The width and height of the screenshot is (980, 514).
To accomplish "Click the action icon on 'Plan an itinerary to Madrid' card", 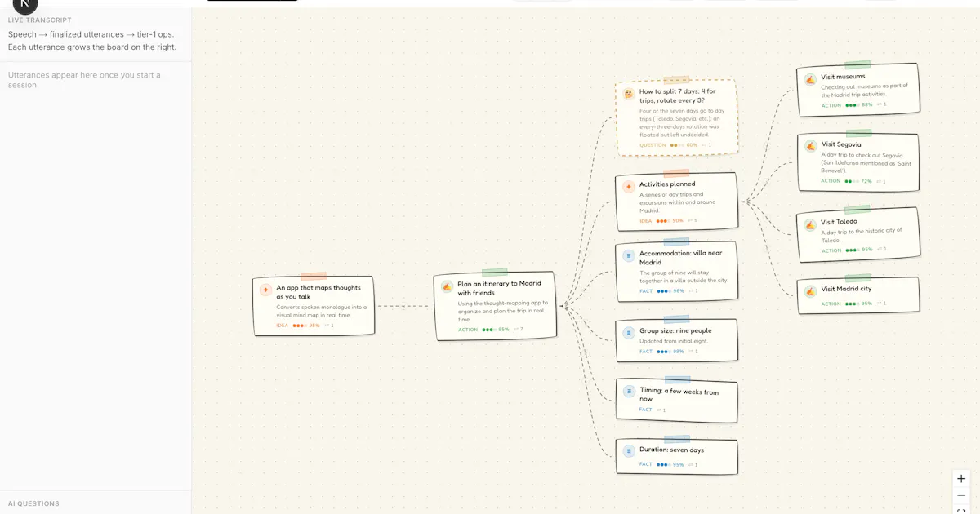I will 448,286.
